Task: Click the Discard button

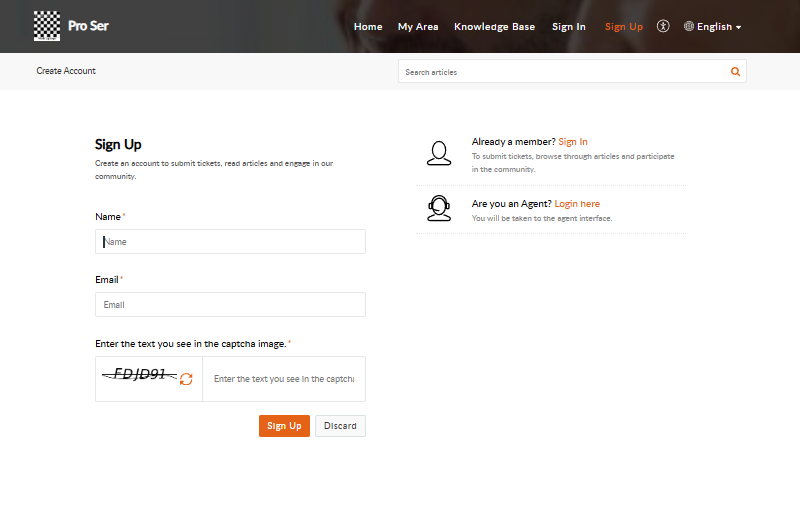Action: [x=340, y=426]
